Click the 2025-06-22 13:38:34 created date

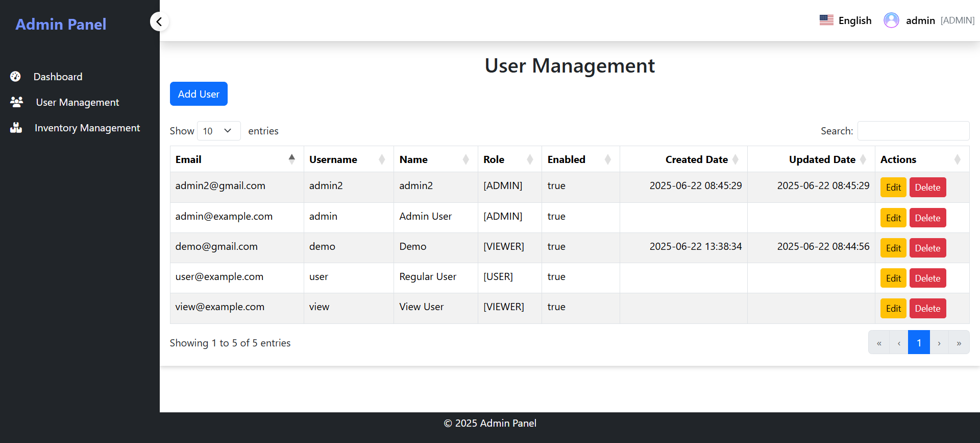point(695,246)
